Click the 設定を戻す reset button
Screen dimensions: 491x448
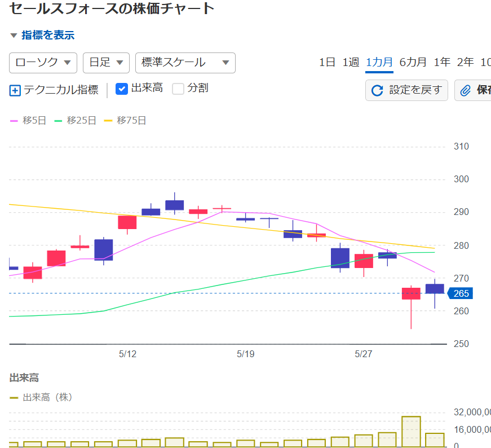point(406,90)
